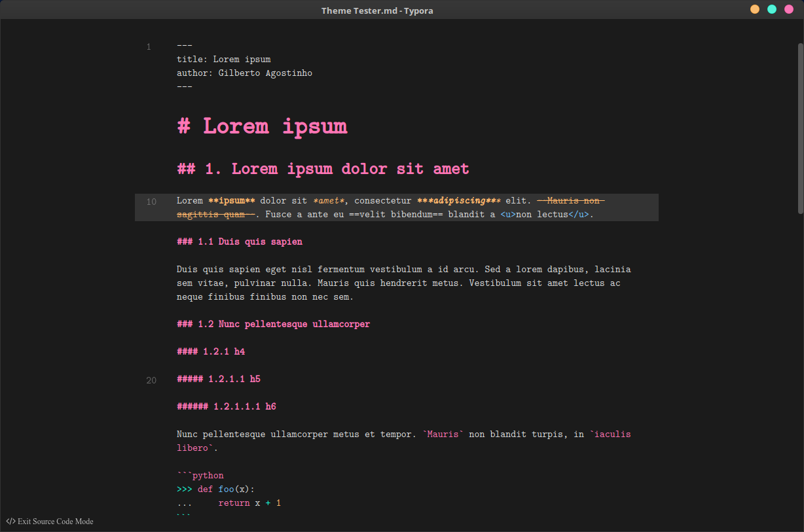The width and height of the screenshot is (804, 532).
Task: Click the '#### 1.2.1 h4' heading
Action: (x=211, y=351)
